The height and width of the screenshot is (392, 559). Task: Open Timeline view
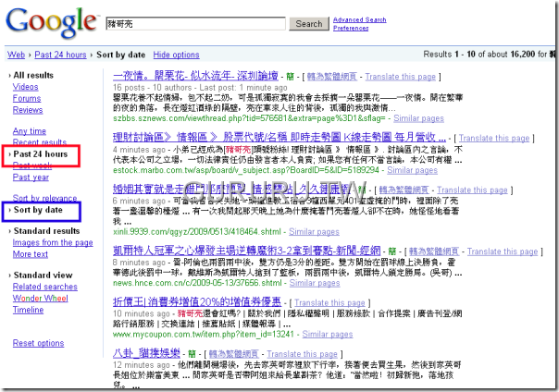click(28, 310)
